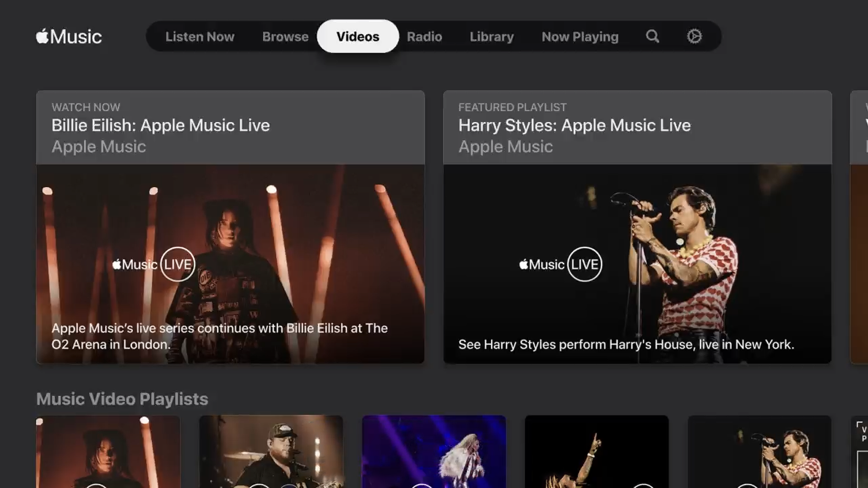Open the Harry Styles playlist thumbnail in the row
Image resolution: width=868 pixels, height=488 pixels.
pyautogui.click(x=760, y=452)
